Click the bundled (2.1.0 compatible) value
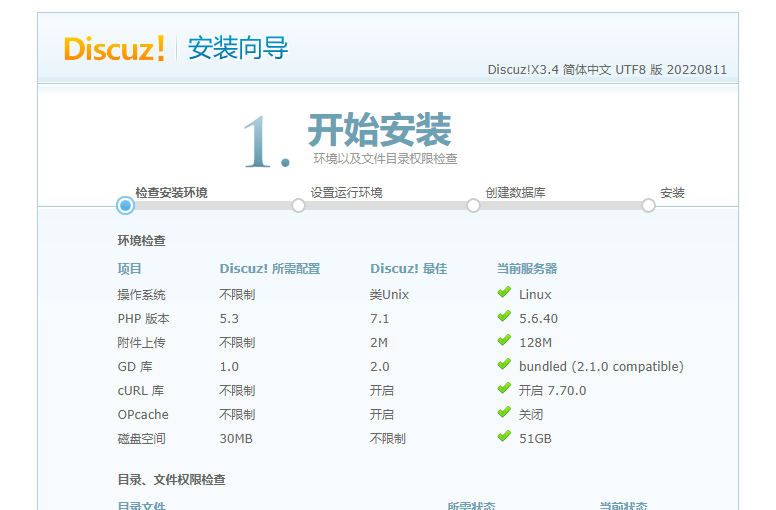The width and height of the screenshot is (776, 510). [x=601, y=367]
